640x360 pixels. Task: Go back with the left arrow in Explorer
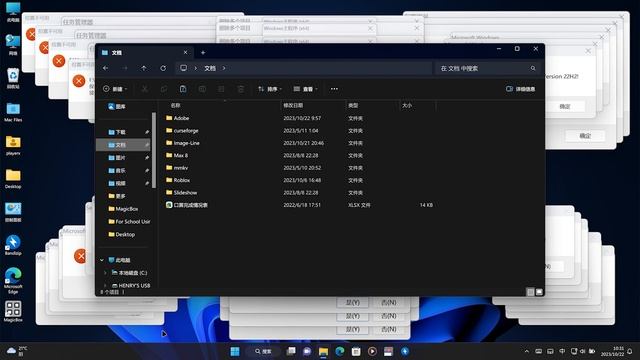coord(106,68)
